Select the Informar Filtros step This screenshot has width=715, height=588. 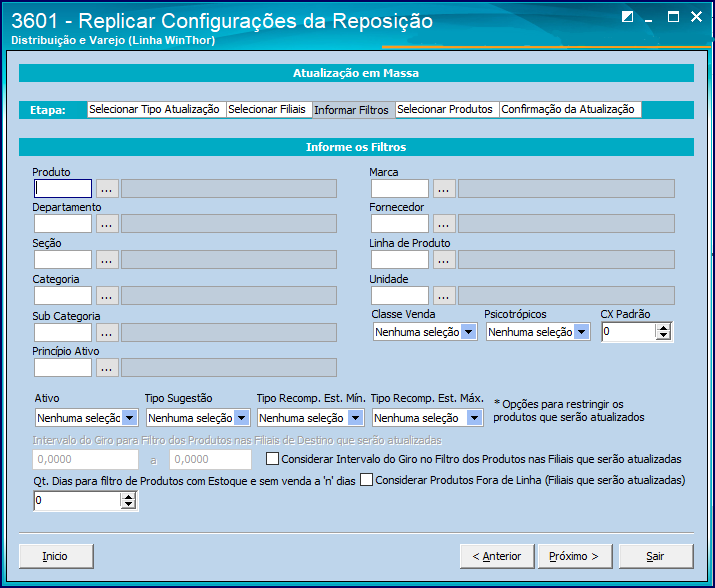353,110
